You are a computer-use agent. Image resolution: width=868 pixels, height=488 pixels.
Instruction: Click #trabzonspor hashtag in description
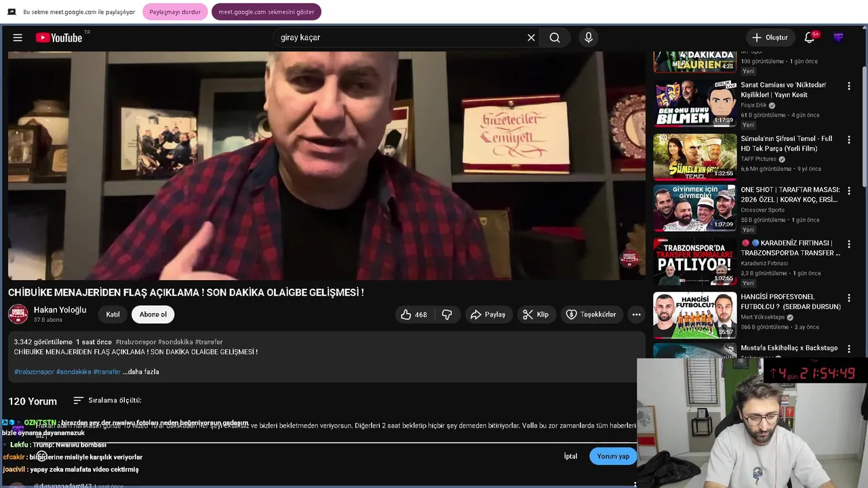tap(34, 371)
